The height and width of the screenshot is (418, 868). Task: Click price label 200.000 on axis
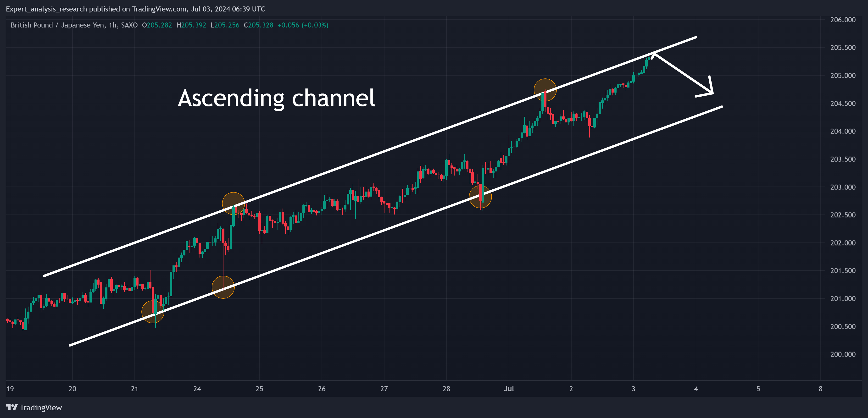843,354
